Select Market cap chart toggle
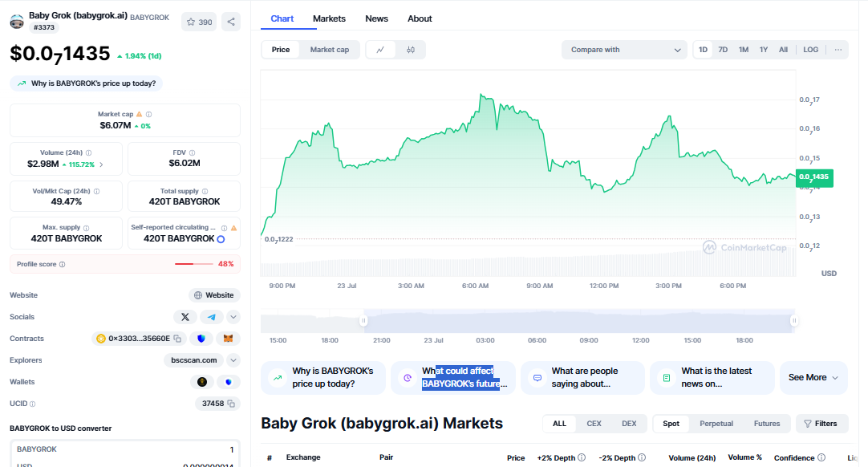The width and height of the screenshot is (868, 467). (330, 50)
